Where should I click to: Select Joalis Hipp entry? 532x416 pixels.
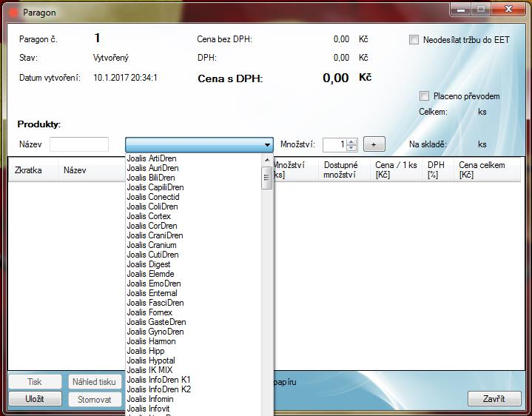(x=193, y=351)
